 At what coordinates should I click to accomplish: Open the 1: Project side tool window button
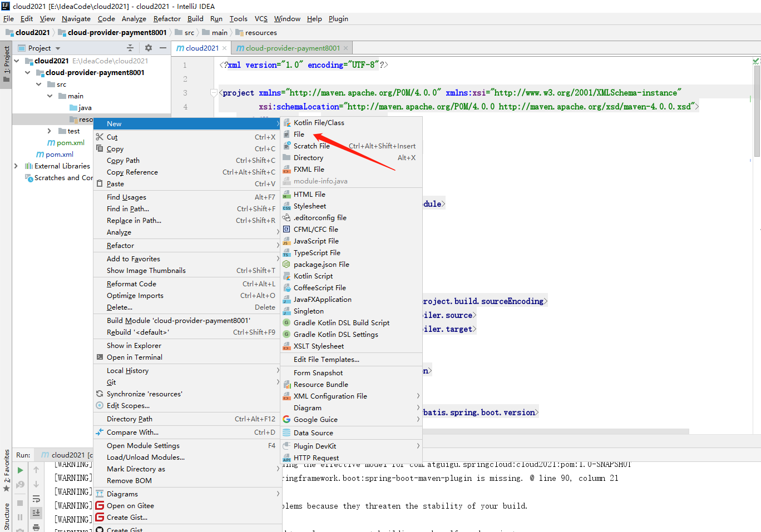point(7,63)
